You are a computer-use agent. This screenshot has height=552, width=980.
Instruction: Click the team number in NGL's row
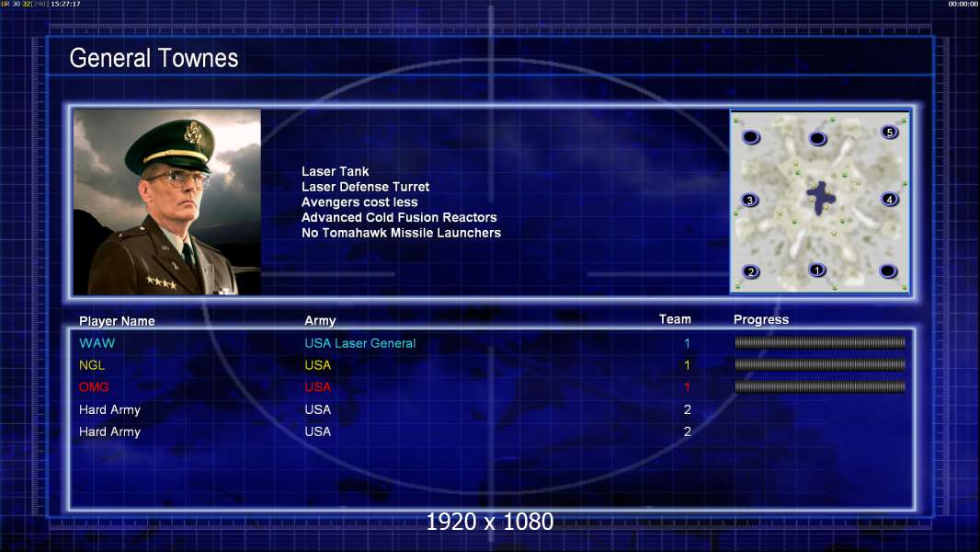687,365
